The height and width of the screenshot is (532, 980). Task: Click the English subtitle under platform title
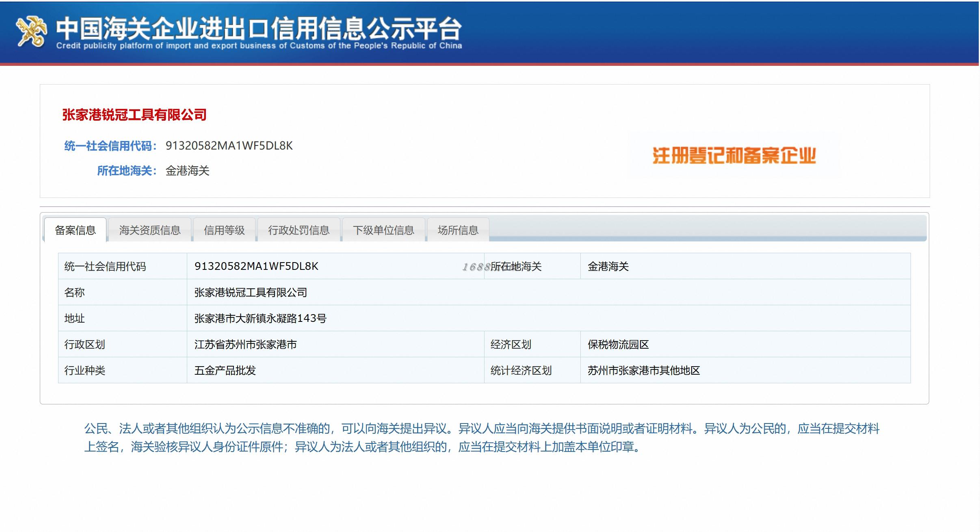(259, 46)
